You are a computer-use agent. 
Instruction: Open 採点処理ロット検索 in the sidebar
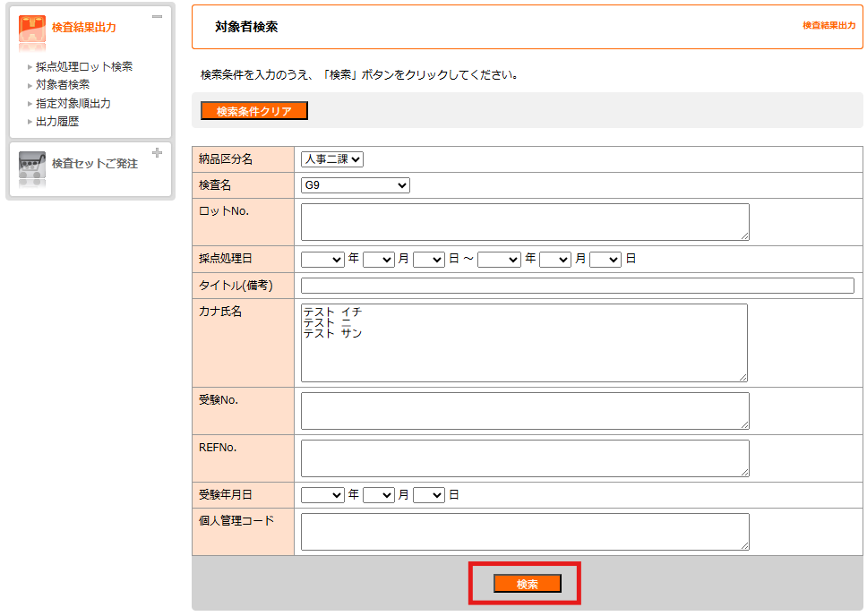[84, 67]
